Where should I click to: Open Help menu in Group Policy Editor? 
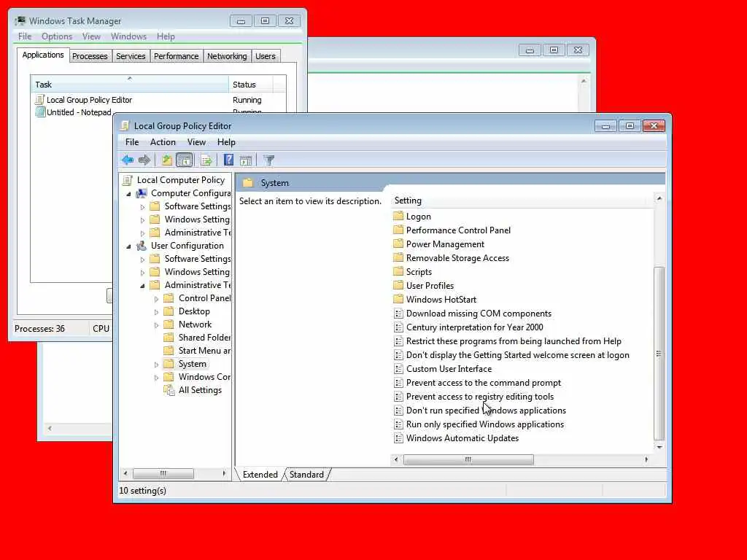(226, 142)
